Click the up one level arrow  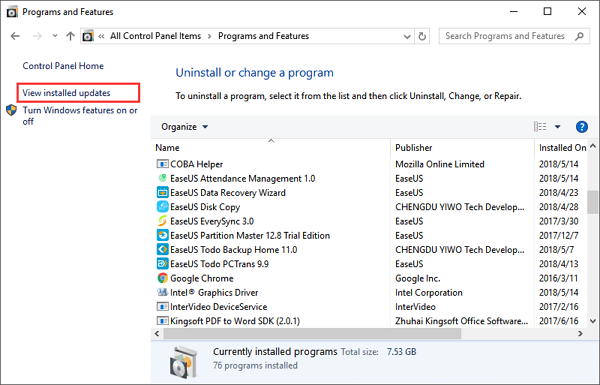tap(70, 36)
